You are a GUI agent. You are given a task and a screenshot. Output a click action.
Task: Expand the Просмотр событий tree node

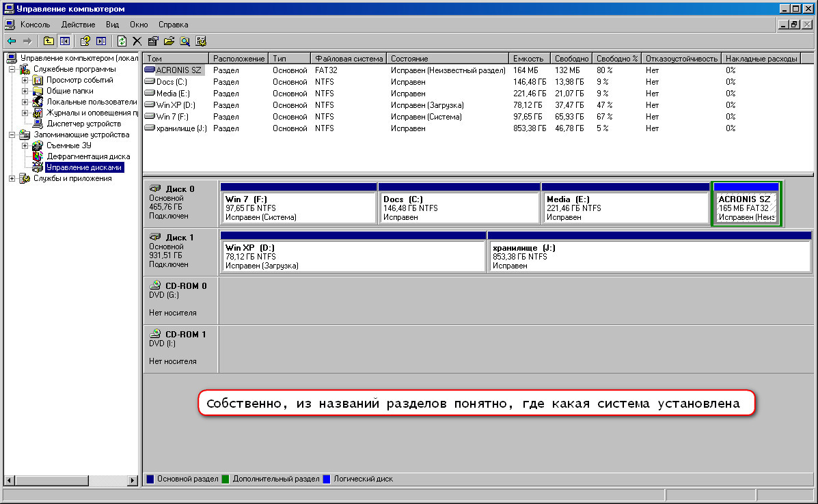tap(25, 80)
